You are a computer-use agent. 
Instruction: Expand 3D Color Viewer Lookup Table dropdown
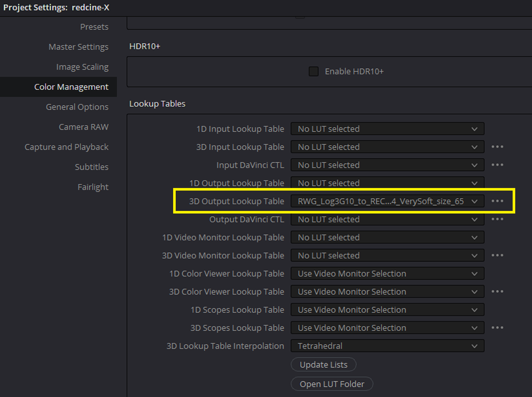click(388, 291)
